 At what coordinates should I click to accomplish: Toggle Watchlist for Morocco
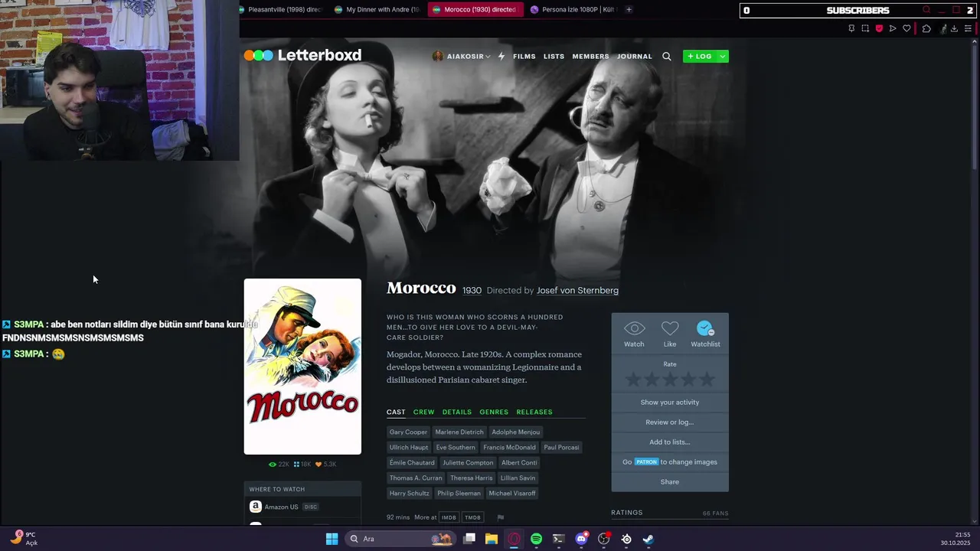pos(705,334)
